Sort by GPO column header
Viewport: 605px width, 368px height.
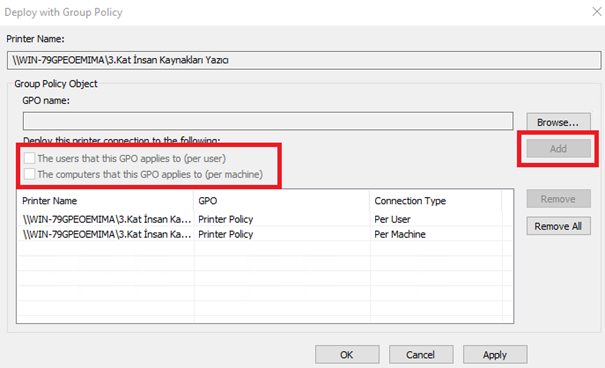[x=282, y=201]
